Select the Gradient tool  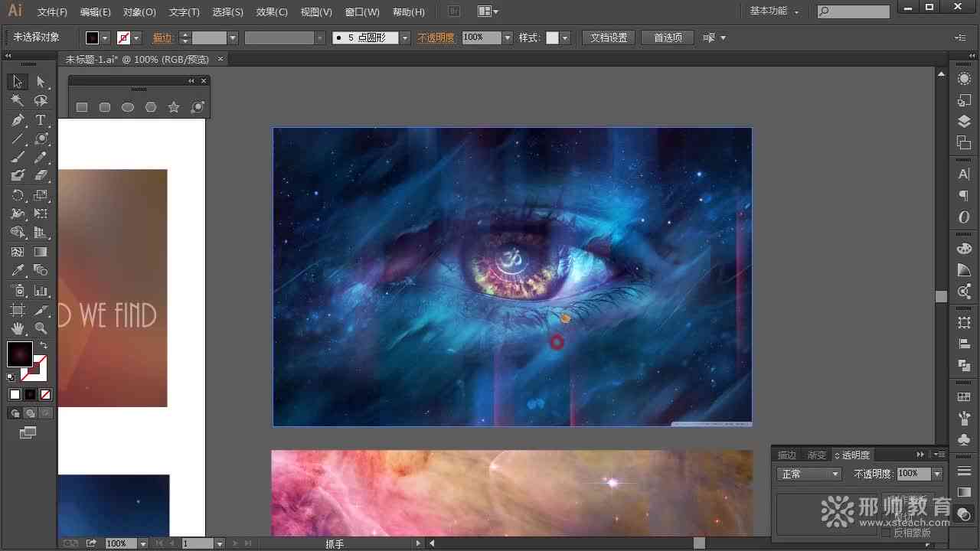(x=41, y=252)
